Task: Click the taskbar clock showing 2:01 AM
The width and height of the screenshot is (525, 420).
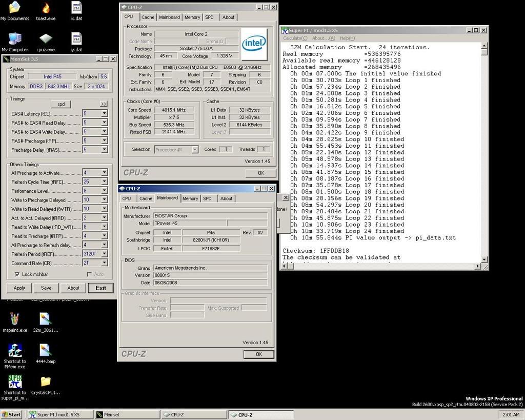Action: (511, 415)
